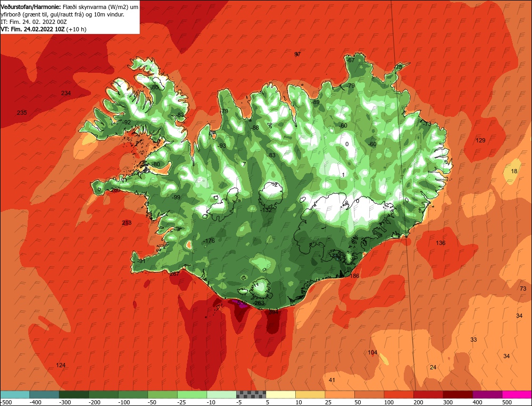Click the legend label -500
This screenshot has width=532, height=406.
click(x=6, y=402)
